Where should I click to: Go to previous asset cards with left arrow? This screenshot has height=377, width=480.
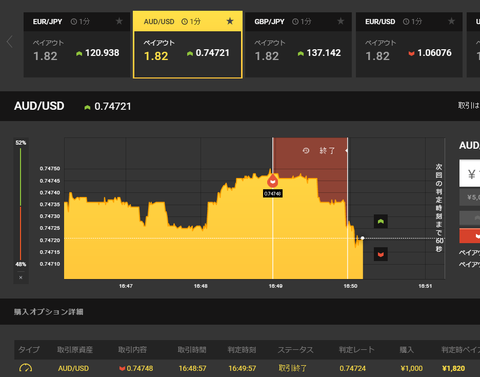point(10,42)
